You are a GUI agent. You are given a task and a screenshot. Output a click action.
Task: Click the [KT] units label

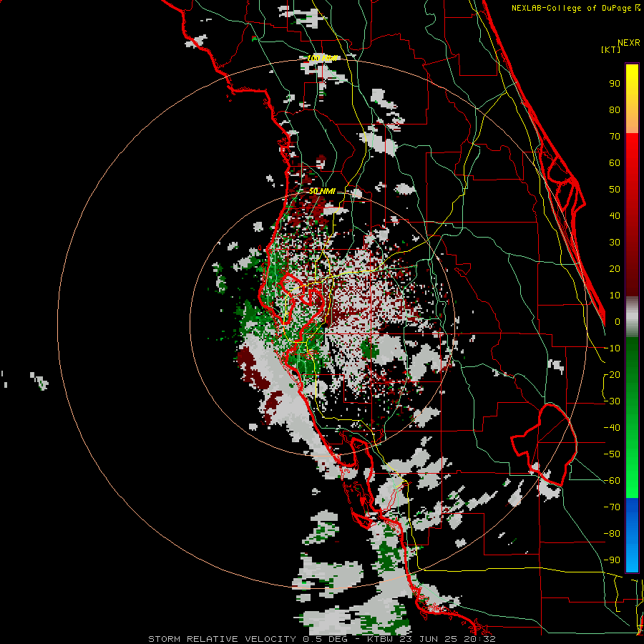611,49
